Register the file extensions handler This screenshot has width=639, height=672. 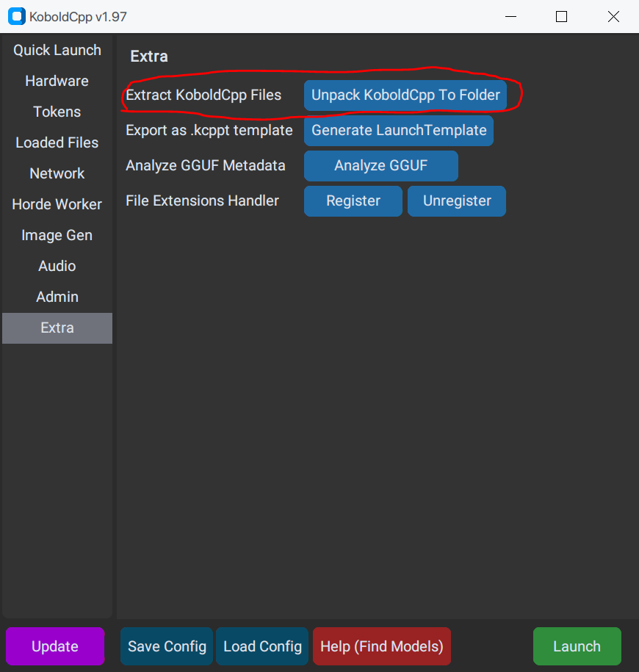tap(353, 200)
